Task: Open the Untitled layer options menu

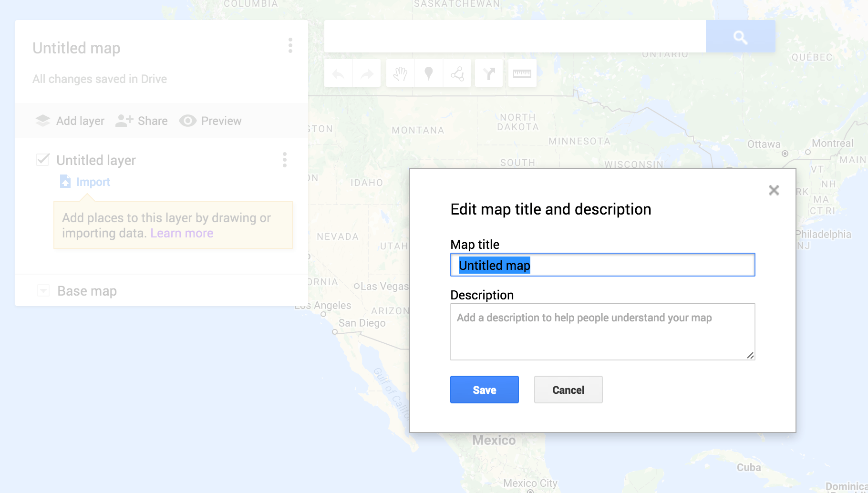Action: tap(285, 160)
